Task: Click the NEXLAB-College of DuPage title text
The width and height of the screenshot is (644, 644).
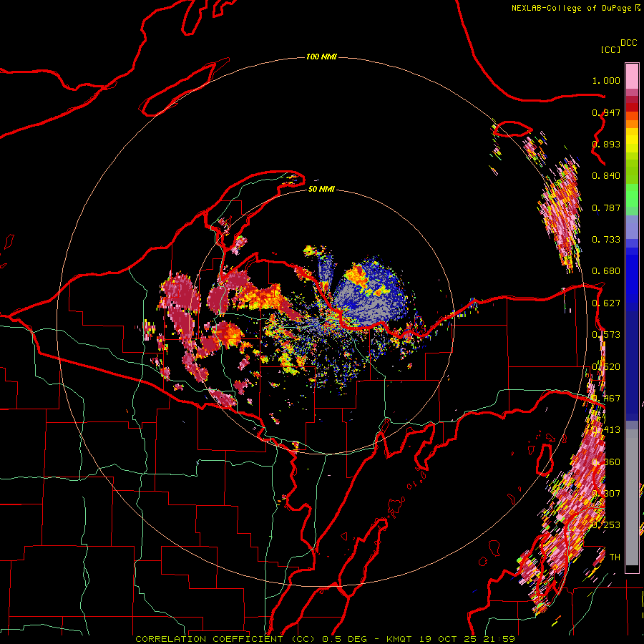Action: [x=571, y=8]
